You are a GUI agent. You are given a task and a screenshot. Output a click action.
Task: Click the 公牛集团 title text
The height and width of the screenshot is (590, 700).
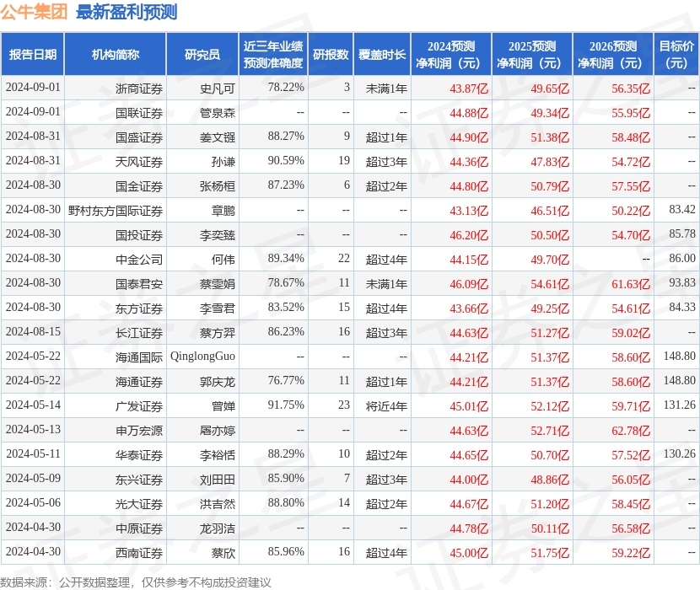[x=34, y=12]
